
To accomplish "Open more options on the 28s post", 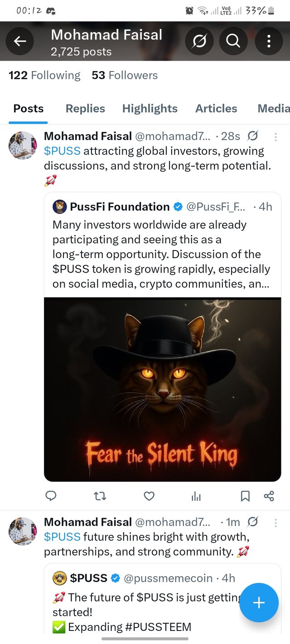I will [275, 136].
